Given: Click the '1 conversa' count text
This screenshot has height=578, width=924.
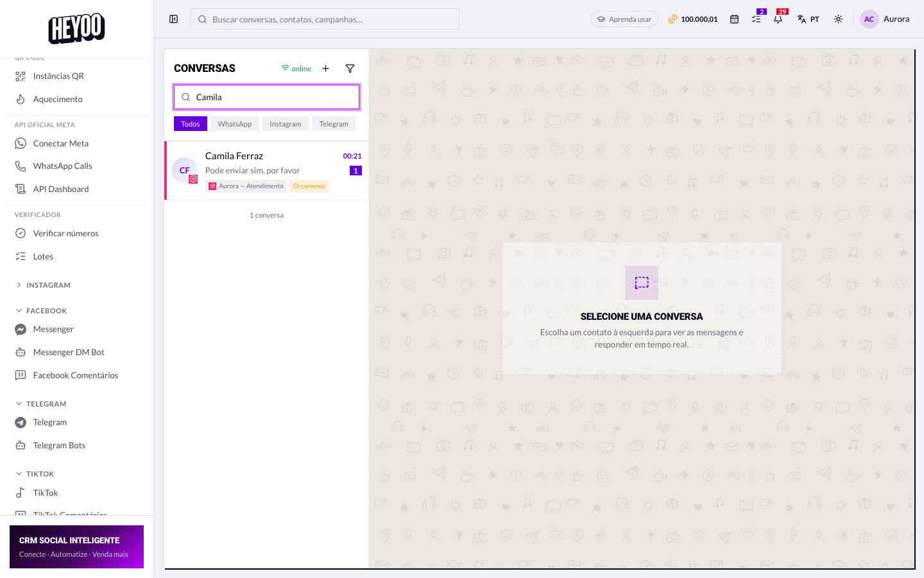Looking at the screenshot, I should tap(266, 215).
